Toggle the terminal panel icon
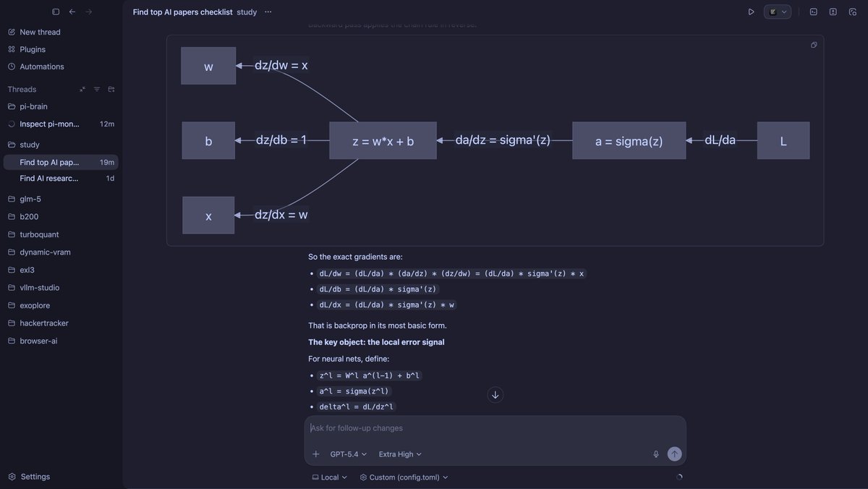This screenshot has width=868, height=489. [x=813, y=12]
